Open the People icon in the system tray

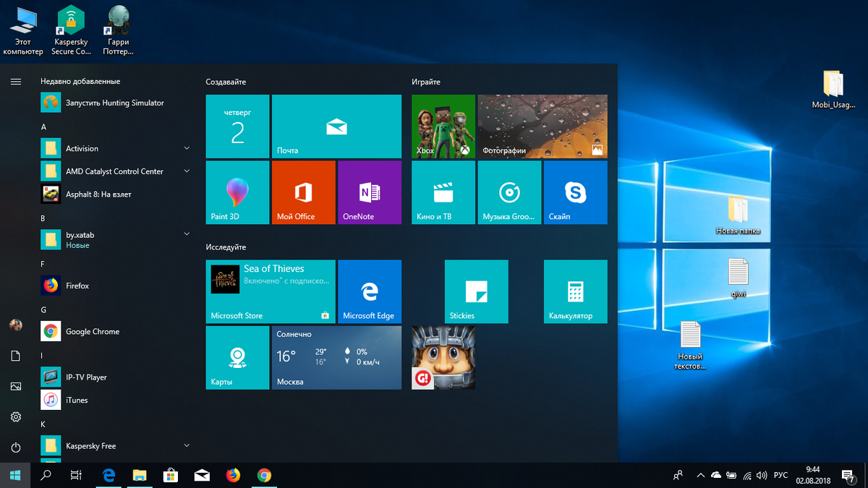(x=678, y=475)
